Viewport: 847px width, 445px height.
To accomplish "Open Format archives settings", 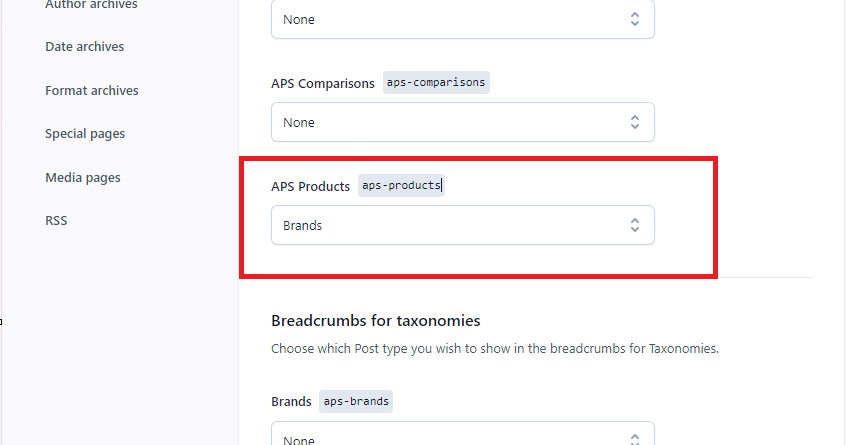I will 92,91.
